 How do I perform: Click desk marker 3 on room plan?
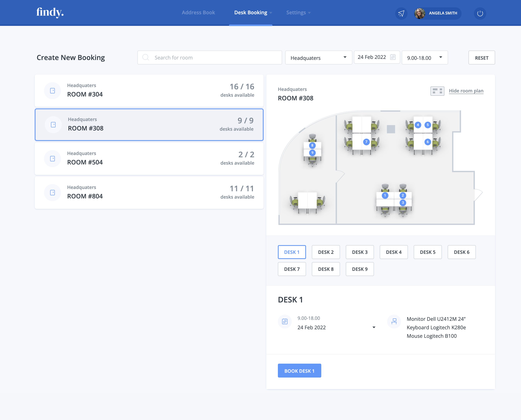click(x=403, y=203)
